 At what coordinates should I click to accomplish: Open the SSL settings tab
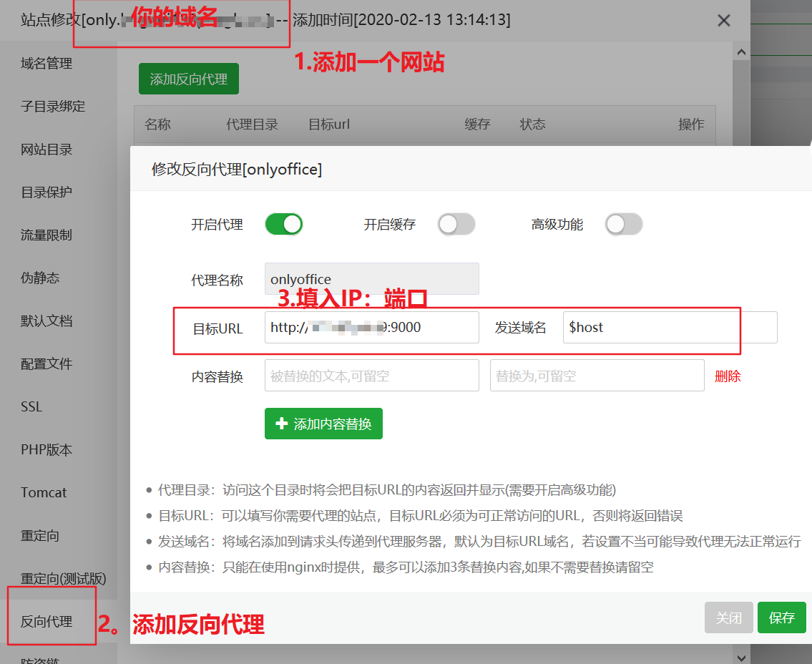(x=31, y=407)
